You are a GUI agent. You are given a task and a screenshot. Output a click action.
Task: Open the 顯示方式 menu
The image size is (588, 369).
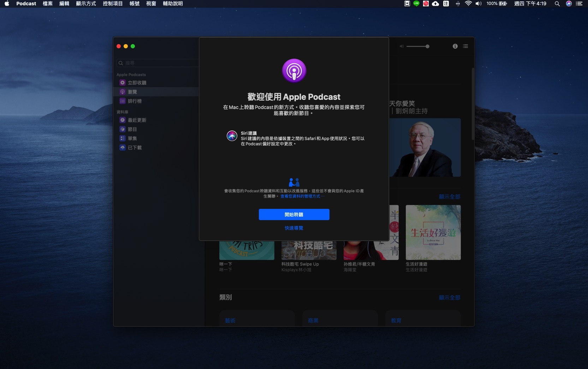point(86,4)
